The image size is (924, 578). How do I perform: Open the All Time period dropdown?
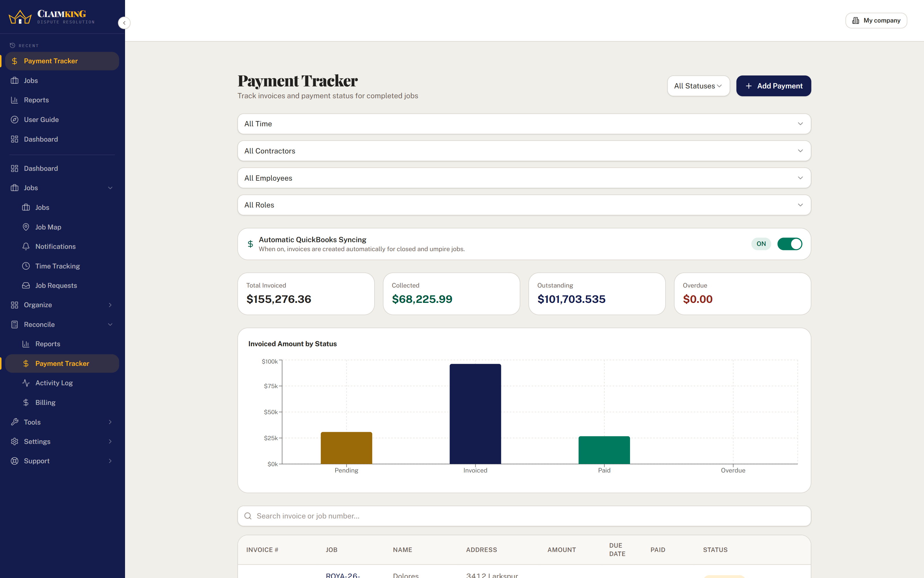524,124
